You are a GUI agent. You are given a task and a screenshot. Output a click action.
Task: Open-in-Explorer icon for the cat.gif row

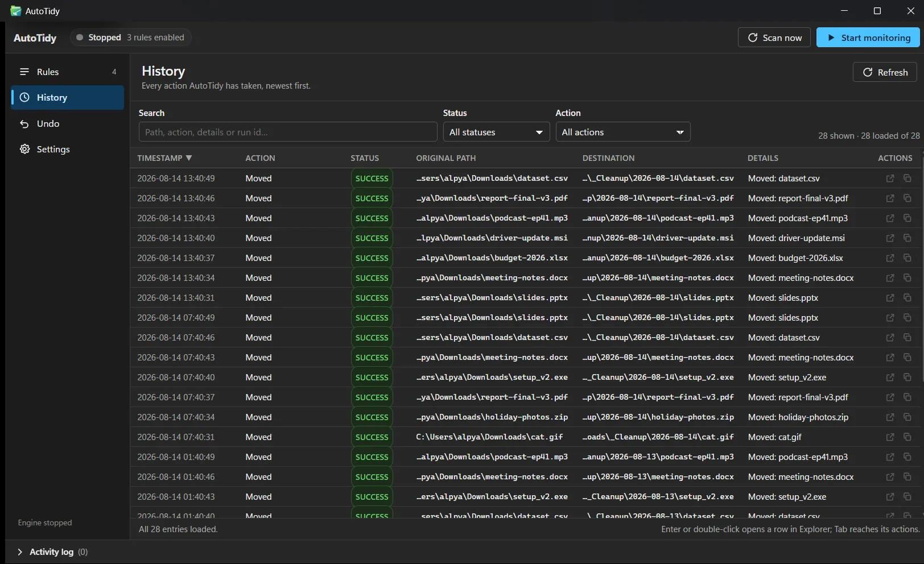pos(890,437)
